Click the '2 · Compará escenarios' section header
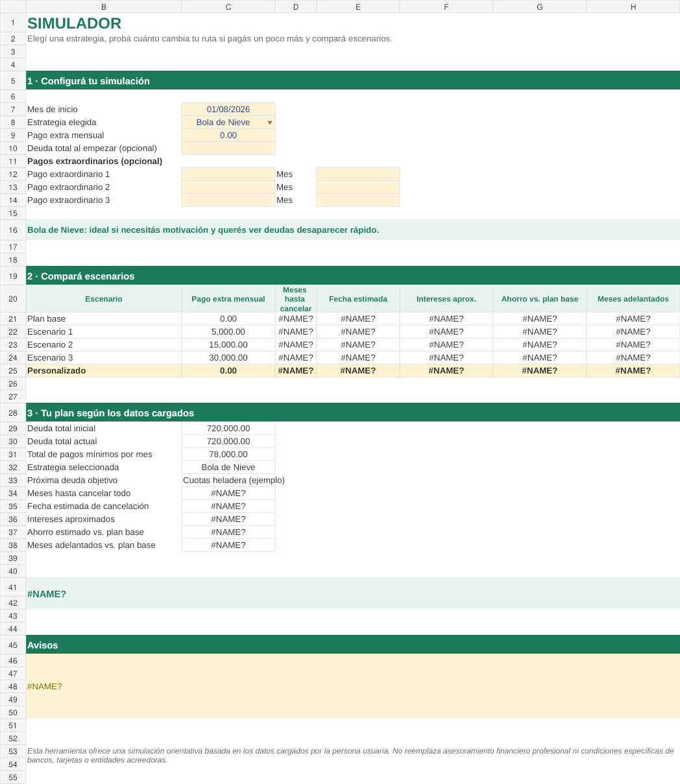The width and height of the screenshot is (680, 784). click(x=353, y=276)
